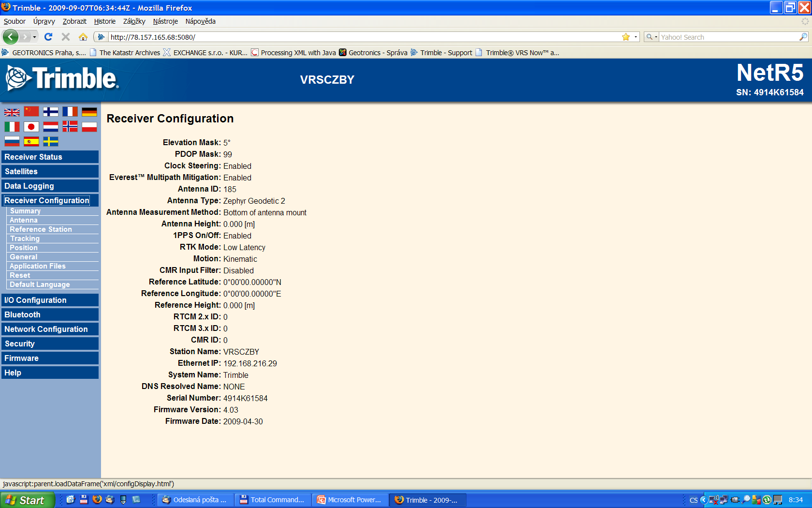The width and height of the screenshot is (812, 508).
Task: Open the search engine selector dropdown
Action: (652, 37)
